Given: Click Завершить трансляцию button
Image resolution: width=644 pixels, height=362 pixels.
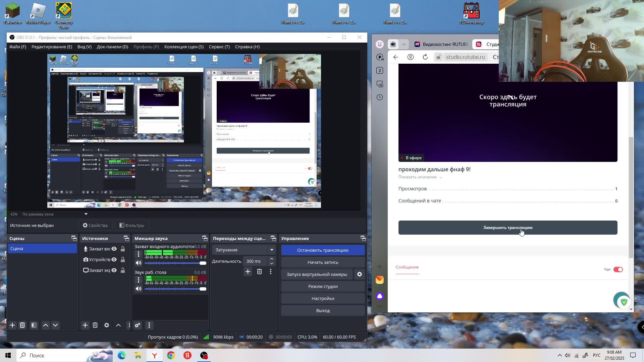Looking at the screenshot, I should 507,228.
